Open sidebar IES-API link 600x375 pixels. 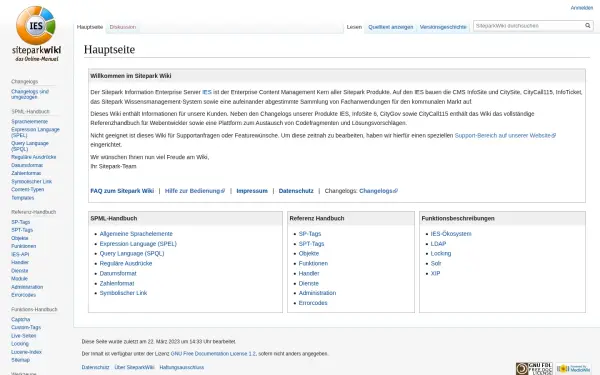[x=20, y=254]
